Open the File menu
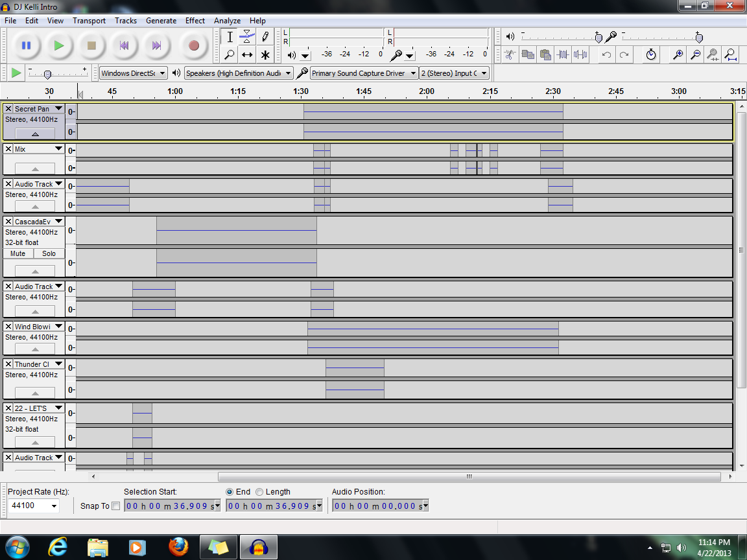Image resolution: width=747 pixels, height=560 pixels. pyautogui.click(x=10, y=21)
